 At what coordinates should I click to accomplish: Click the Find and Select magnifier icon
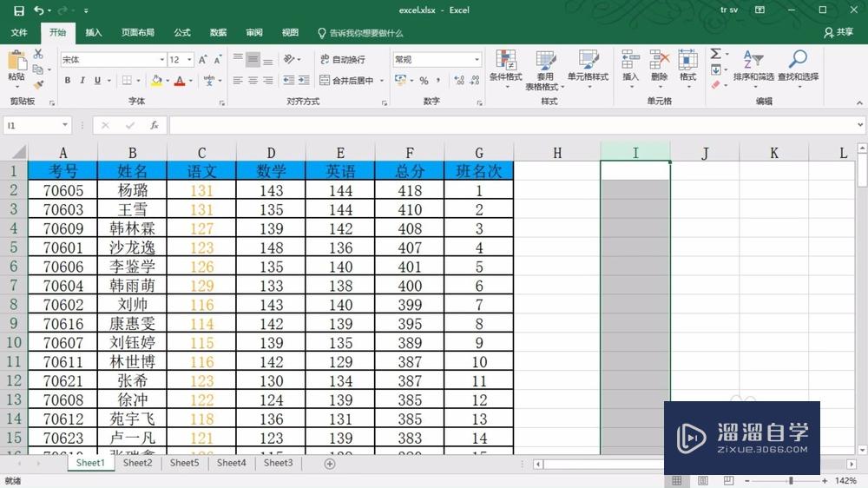[x=799, y=59]
